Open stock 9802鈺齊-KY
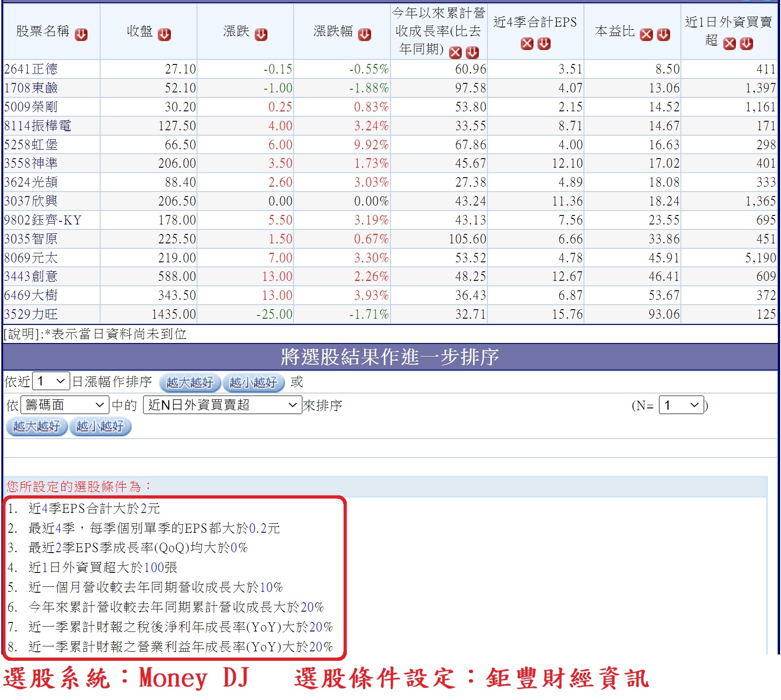 (x=43, y=220)
